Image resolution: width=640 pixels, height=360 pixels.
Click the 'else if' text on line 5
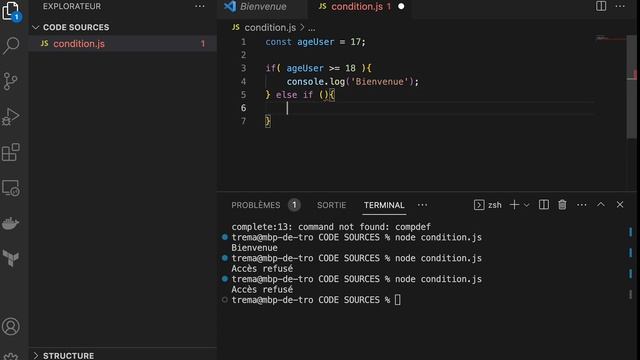[x=294, y=95]
